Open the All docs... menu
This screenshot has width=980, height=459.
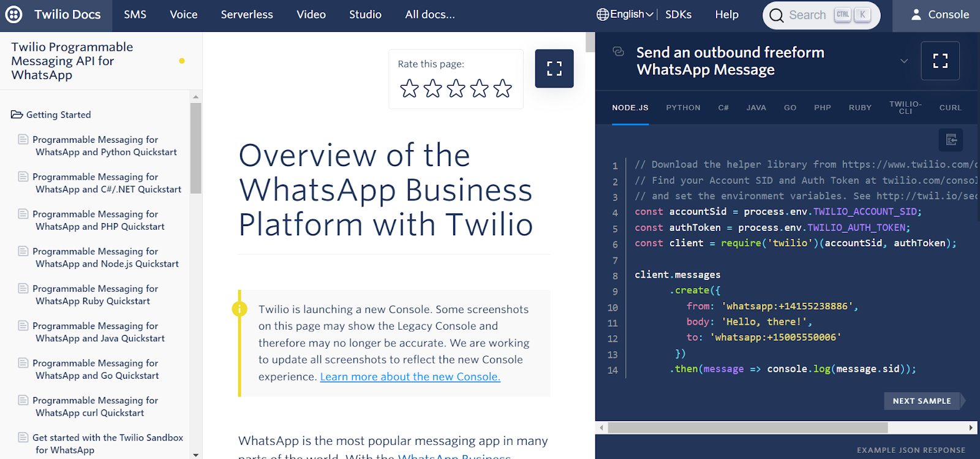click(x=430, y=14)
